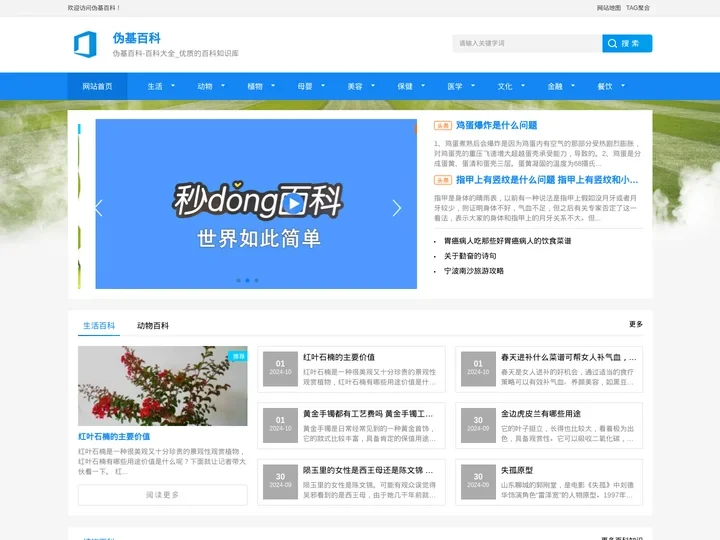The width and height of the screenshot is (720, 540).
Task: Open 胃癌病人吃那些好 list link
Action: click(x=507, y=241)
